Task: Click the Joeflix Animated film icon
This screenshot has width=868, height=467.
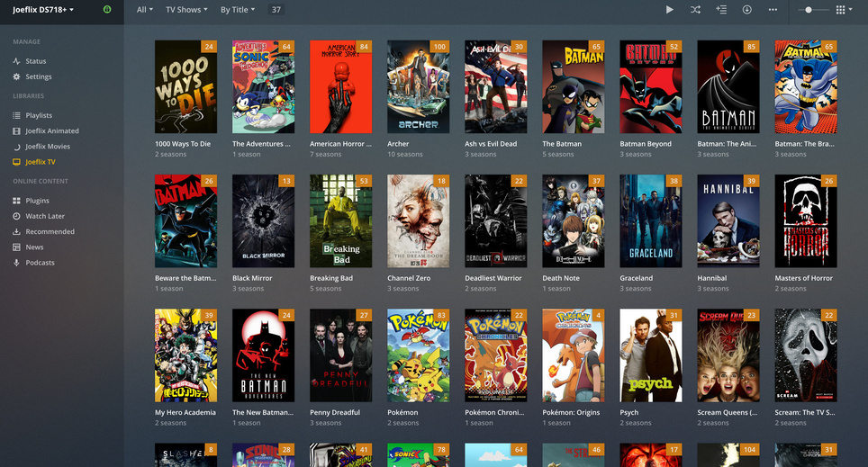Action: (16, 130)
